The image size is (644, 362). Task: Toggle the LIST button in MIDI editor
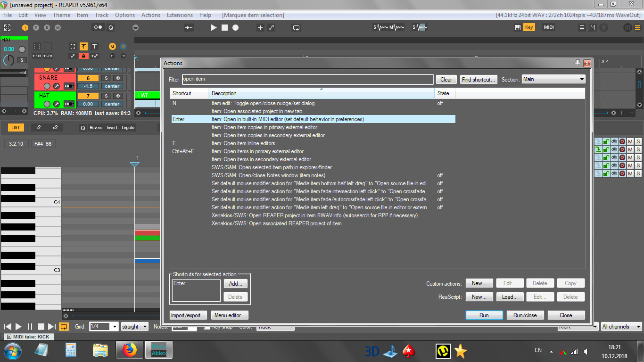(16, 128)
